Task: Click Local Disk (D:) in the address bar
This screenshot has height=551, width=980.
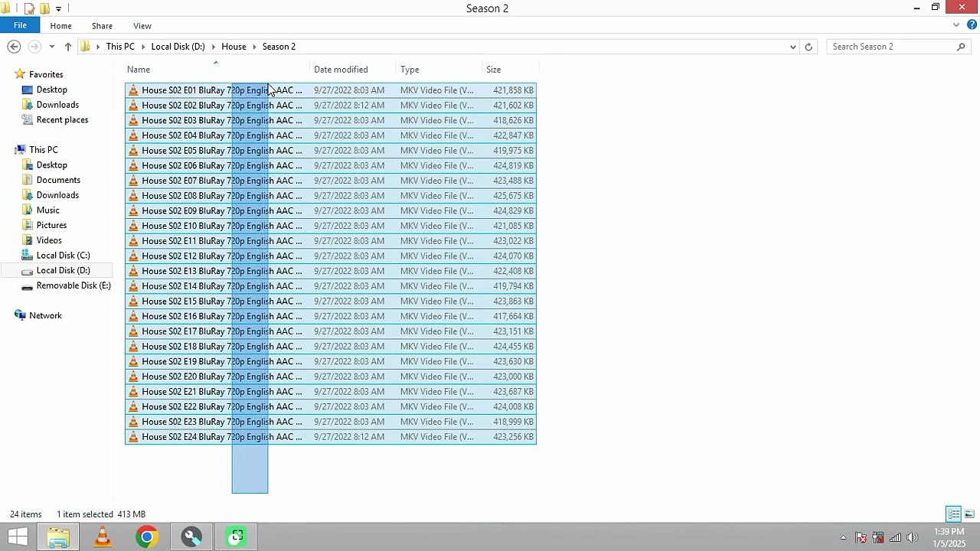Action: pyautogui.click(x=178, y=47)
